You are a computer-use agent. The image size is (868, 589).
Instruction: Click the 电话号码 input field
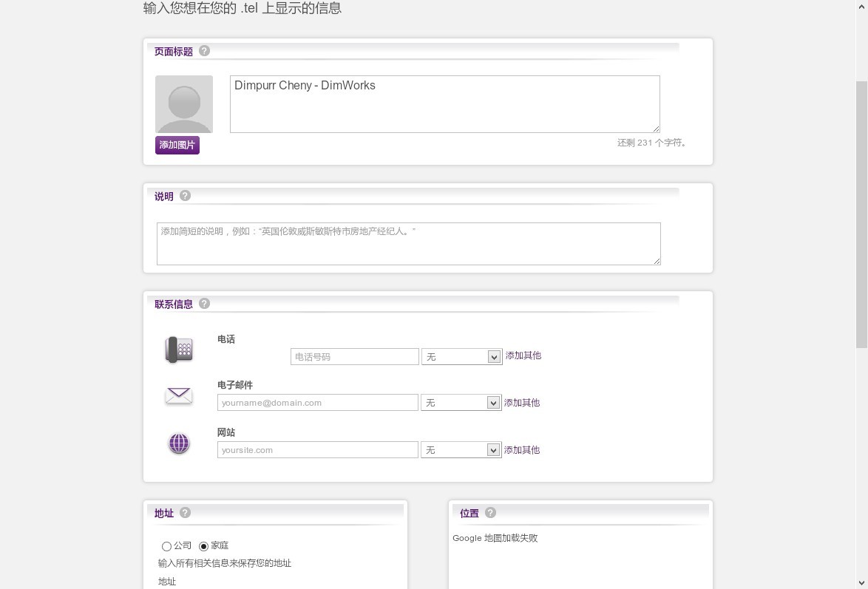click(355, 357)
